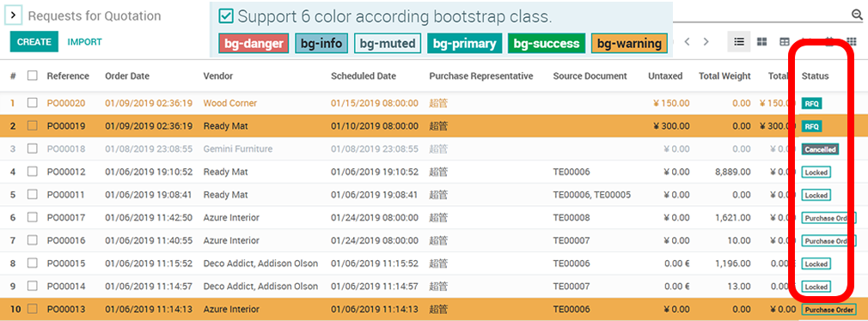Select the checkbox for PO00017
Viewport: 868px width, 321px height.
(33, 218)
